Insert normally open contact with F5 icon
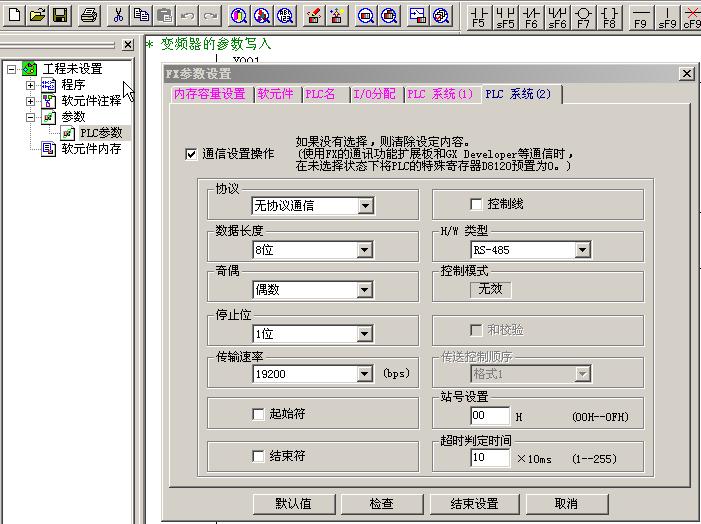 478,16
